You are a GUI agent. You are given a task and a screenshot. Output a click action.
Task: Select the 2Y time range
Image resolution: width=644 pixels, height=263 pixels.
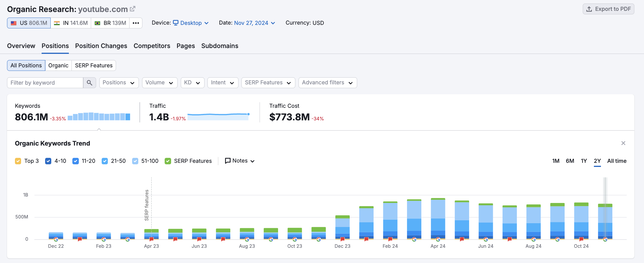597,161
